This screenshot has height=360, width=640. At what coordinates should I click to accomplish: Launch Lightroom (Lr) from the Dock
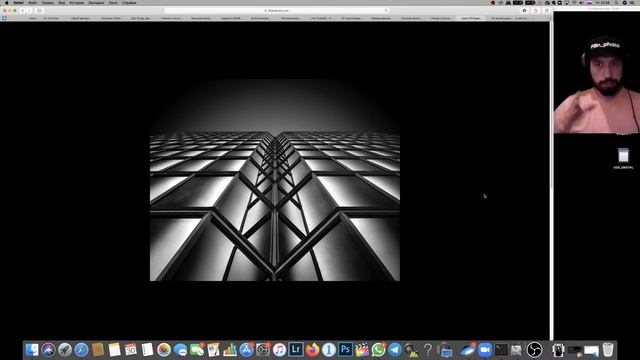coord(296,349)
